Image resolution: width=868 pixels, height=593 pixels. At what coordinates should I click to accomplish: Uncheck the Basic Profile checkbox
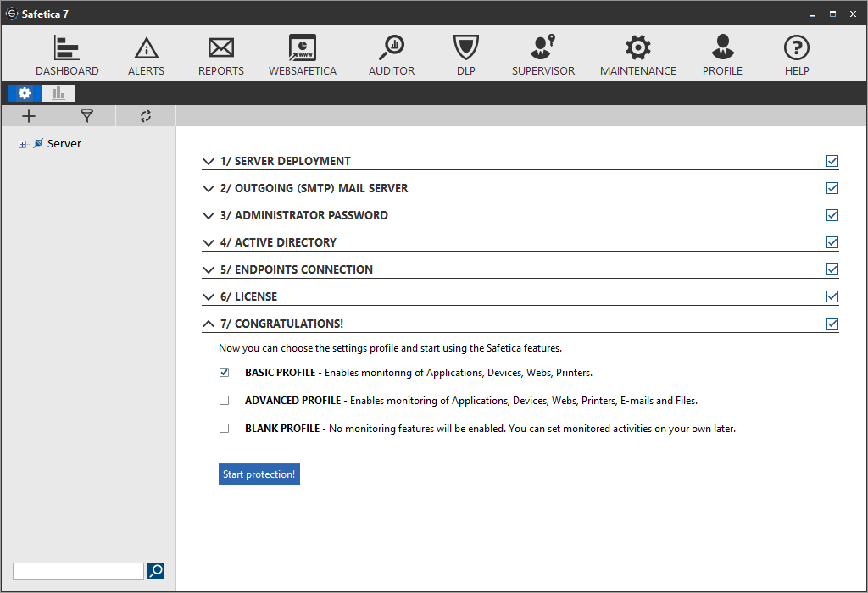pyautogui.click(x=224, y=372)
